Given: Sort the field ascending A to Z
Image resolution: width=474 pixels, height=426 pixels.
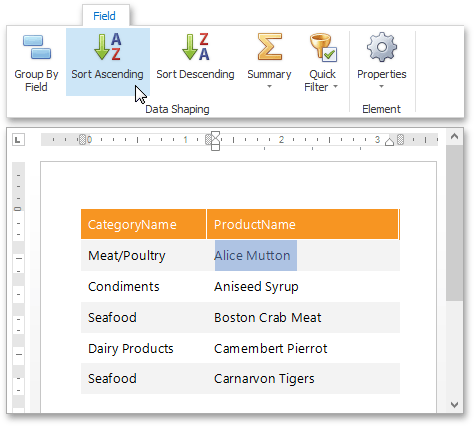Looking at the screenshot, I should point(108,62).
